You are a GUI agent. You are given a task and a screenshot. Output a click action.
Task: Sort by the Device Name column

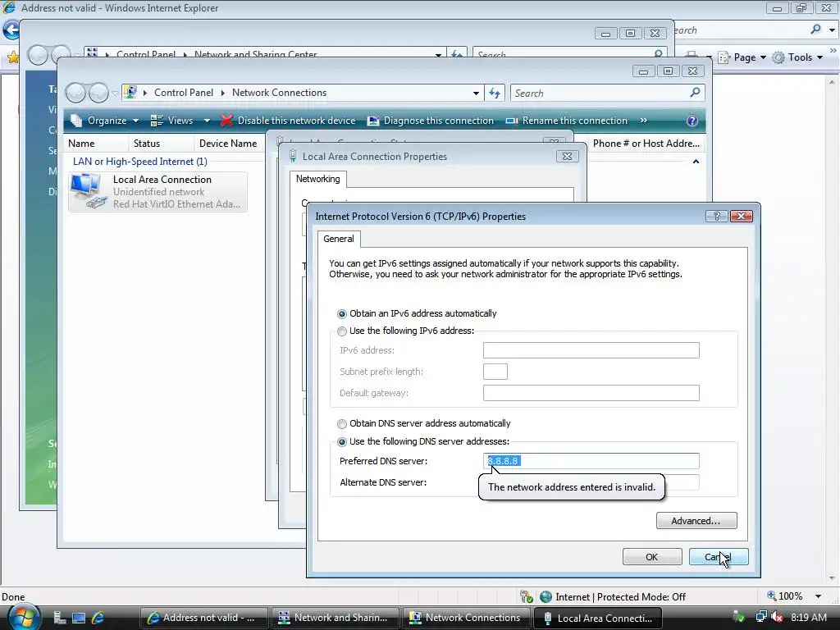tap(230, 144)
